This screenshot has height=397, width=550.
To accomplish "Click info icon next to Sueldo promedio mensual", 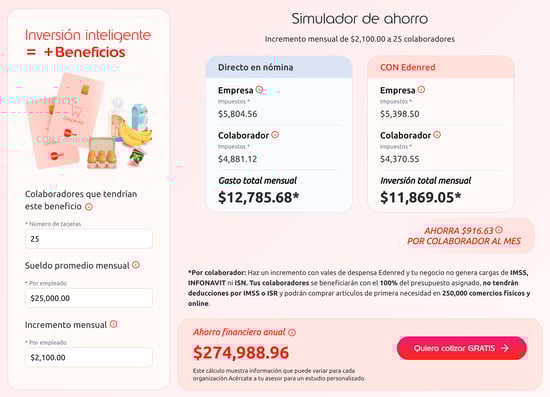I will tap(136, 265).
